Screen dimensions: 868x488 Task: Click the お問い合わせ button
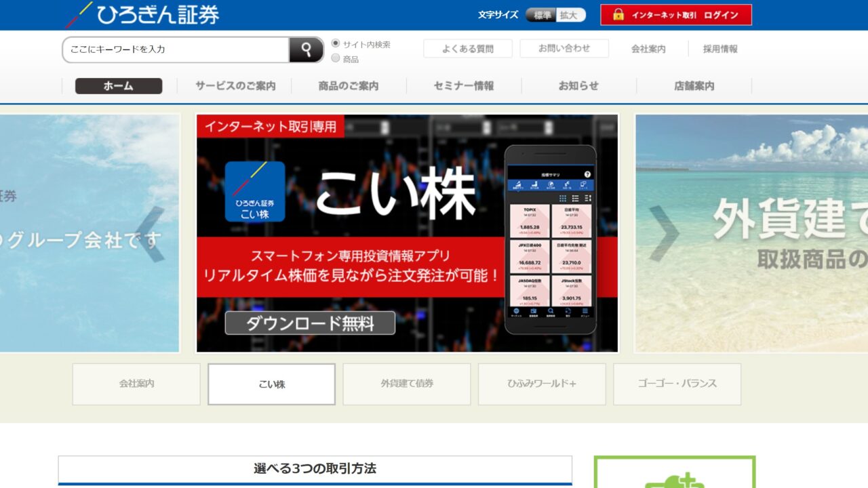point(564,49)
